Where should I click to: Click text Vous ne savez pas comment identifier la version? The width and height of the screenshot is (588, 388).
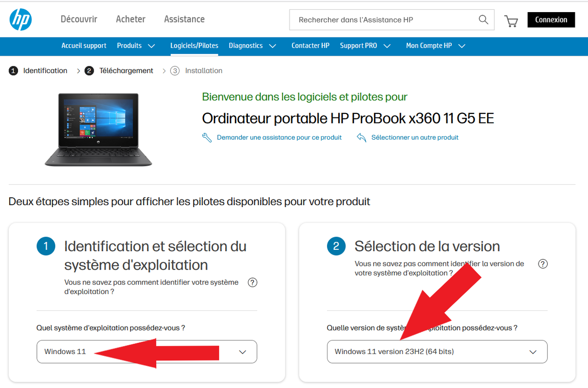[440, 268]
